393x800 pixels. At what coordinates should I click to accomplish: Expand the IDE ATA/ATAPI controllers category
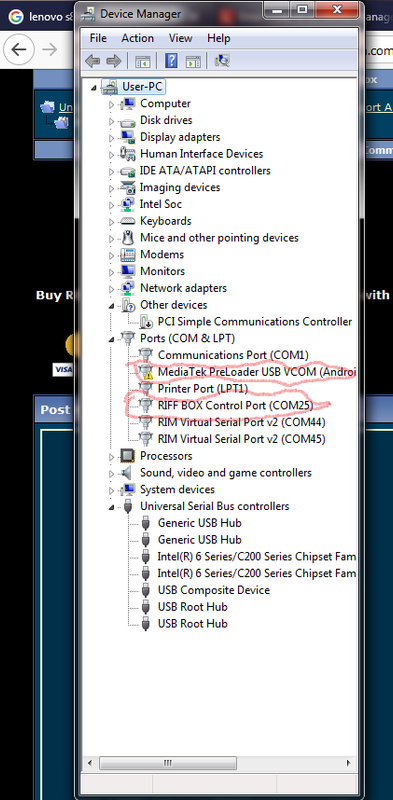(x=112, y=172)
